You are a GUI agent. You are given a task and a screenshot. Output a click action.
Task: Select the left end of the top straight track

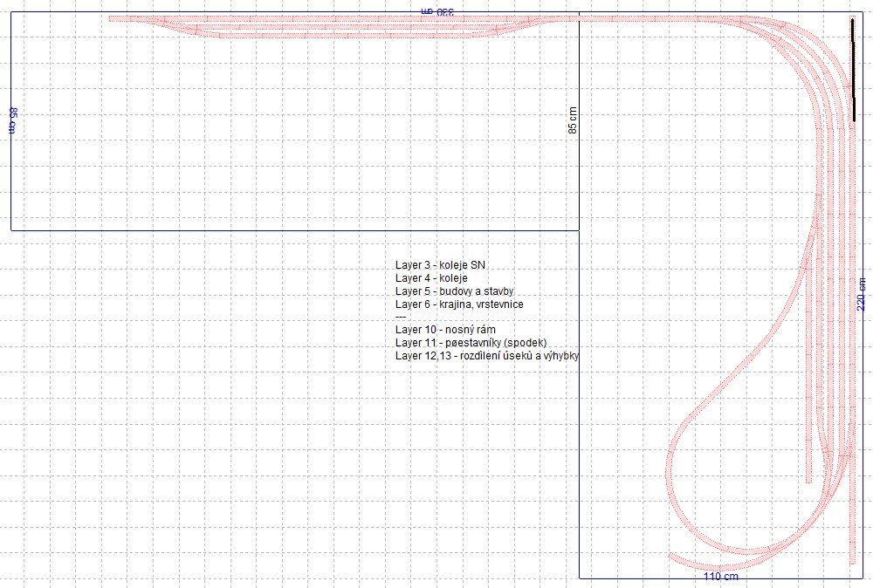[110, 18]
